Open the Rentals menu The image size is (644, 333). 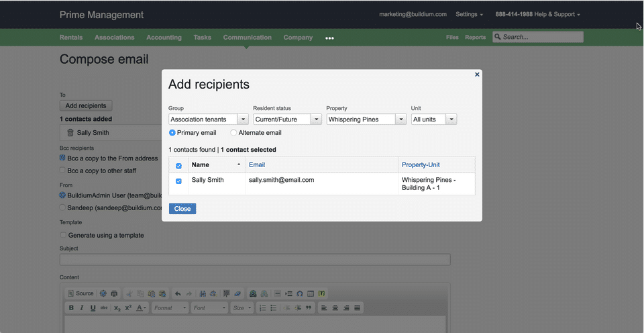pyautogui.click(x=71, y=38)
